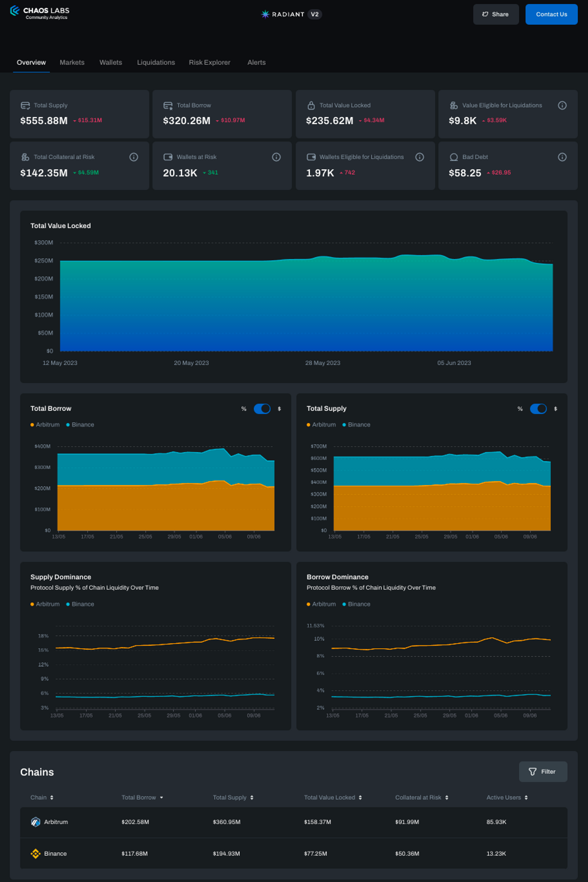Click the Wallets at Risk info icon
The image size is (588, 882).
click(276, 157)
